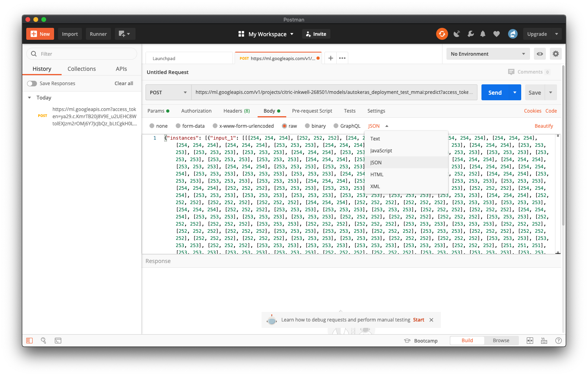Click the heart icon in the header
Image resolution: width=588 pixels, height=376 pixels.
click(496, 34)
